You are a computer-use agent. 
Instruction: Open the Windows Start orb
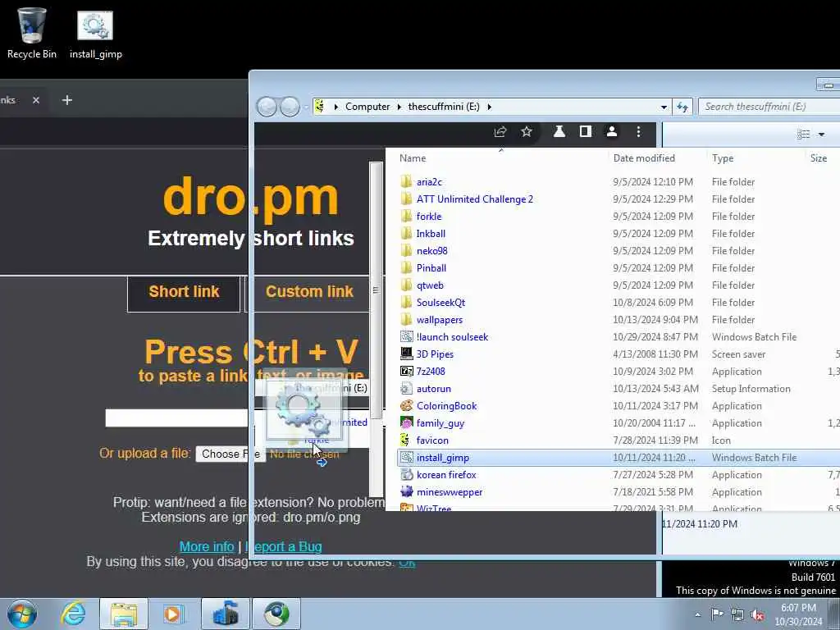[x=22, y=614]
